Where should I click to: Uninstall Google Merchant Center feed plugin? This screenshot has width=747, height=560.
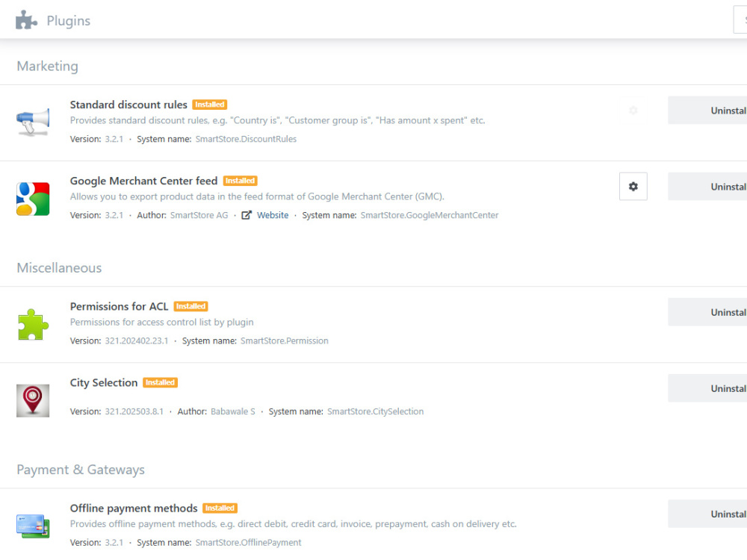point(707,187)
